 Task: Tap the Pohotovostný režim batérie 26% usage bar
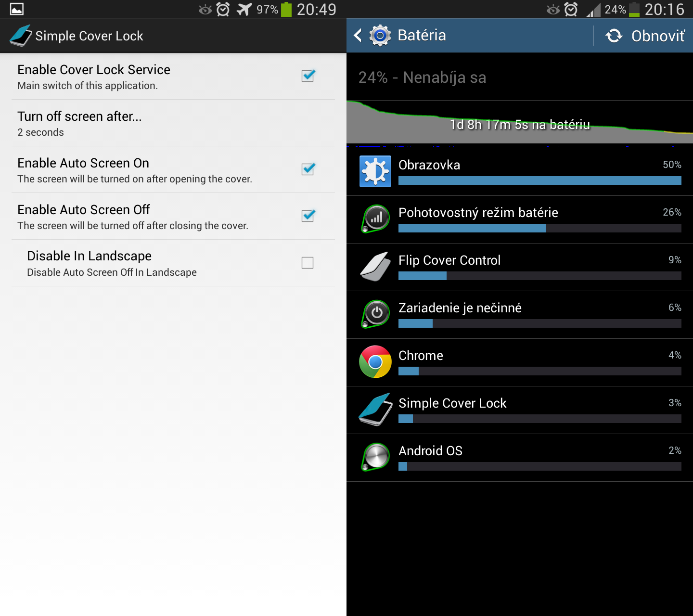point(540,228)
